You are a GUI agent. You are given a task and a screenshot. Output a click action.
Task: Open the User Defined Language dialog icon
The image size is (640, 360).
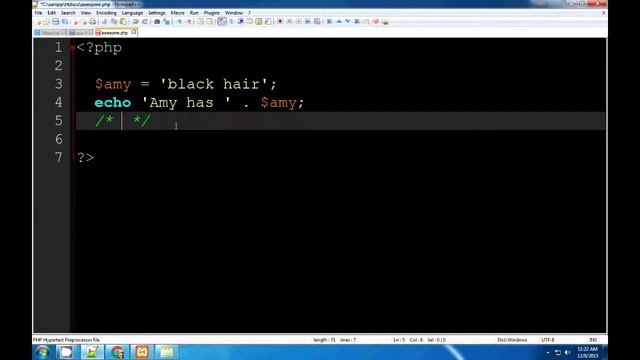click(249, 21)
